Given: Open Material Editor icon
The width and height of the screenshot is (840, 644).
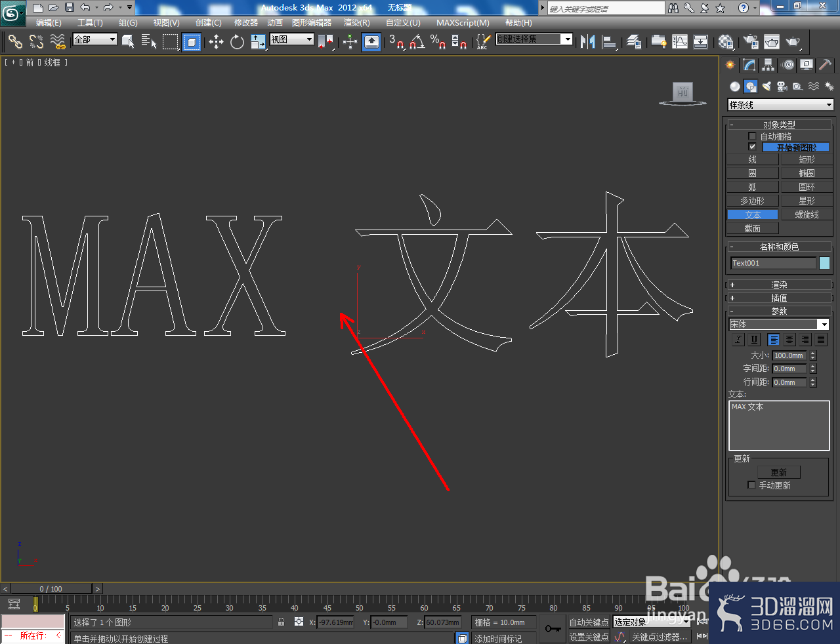Looking at the screenshot, I should click(x=725, y=42).
